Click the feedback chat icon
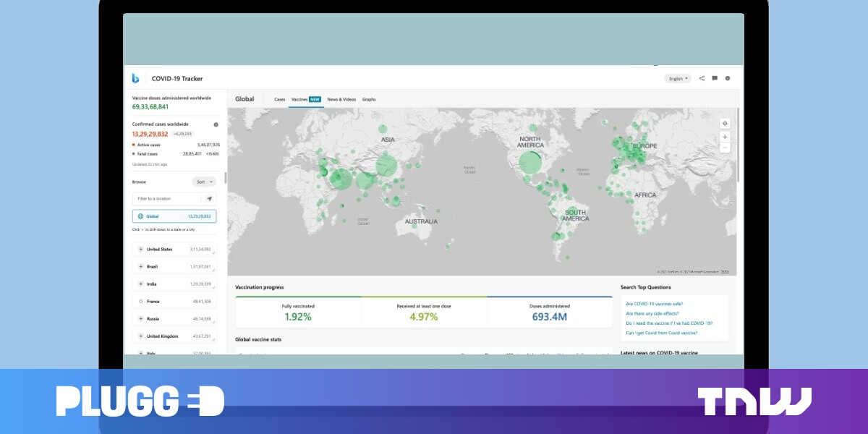Viewport: 868px width, 434px height. pos(715,78)
